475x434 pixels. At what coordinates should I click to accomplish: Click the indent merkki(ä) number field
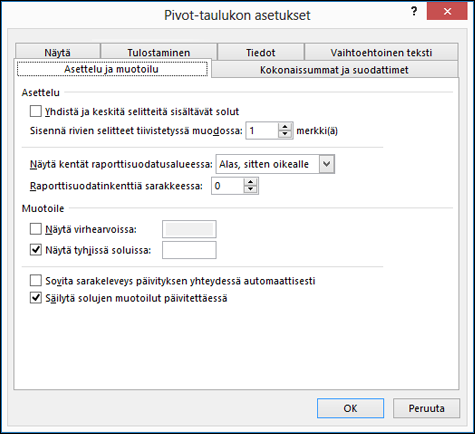(x=262, y=130)
